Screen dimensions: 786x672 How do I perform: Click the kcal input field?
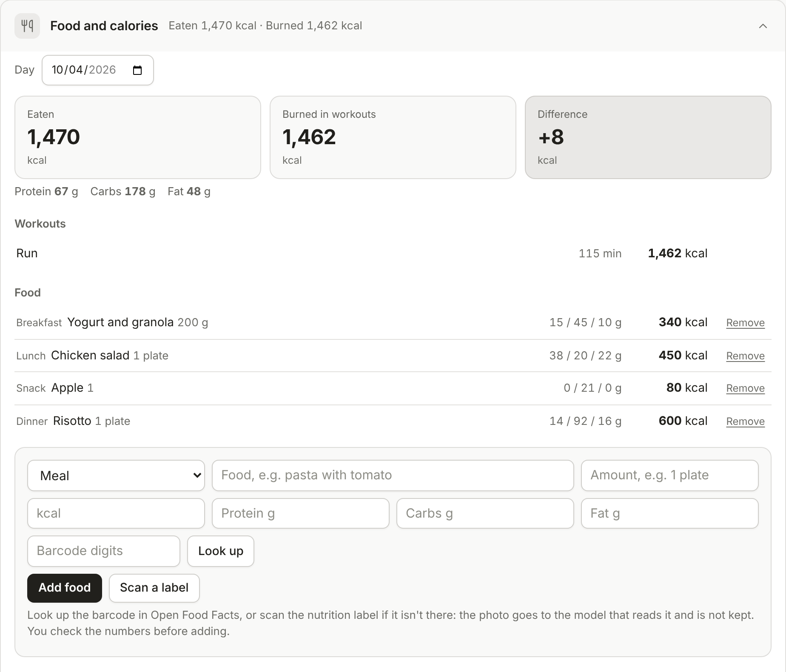click(116, 513)
